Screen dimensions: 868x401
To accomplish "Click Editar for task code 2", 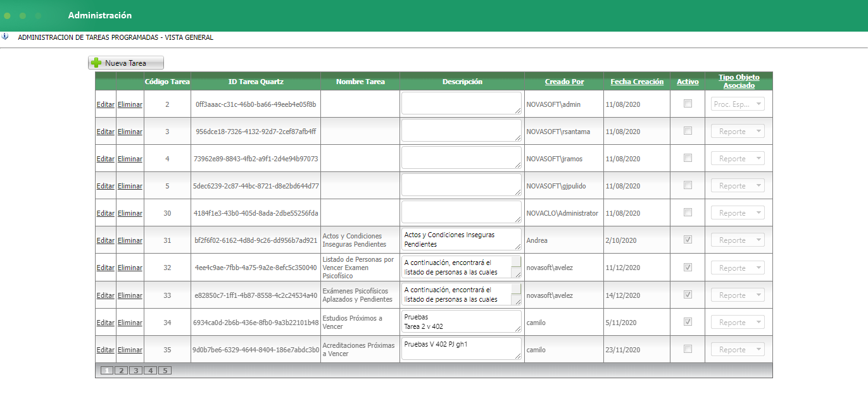I will click(105, 104).
